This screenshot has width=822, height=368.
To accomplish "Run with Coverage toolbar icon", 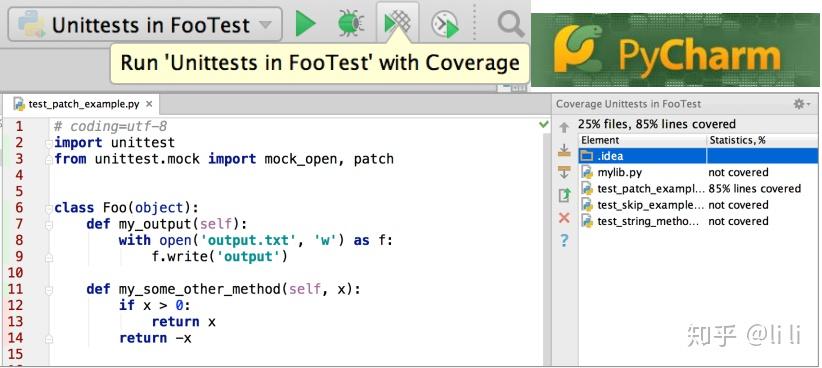I will [398, 24].
